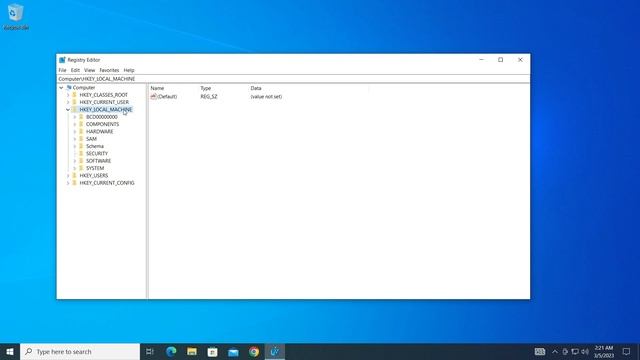
Task: Click the SYSTEM folder icon
Action: tap(81, 169)
